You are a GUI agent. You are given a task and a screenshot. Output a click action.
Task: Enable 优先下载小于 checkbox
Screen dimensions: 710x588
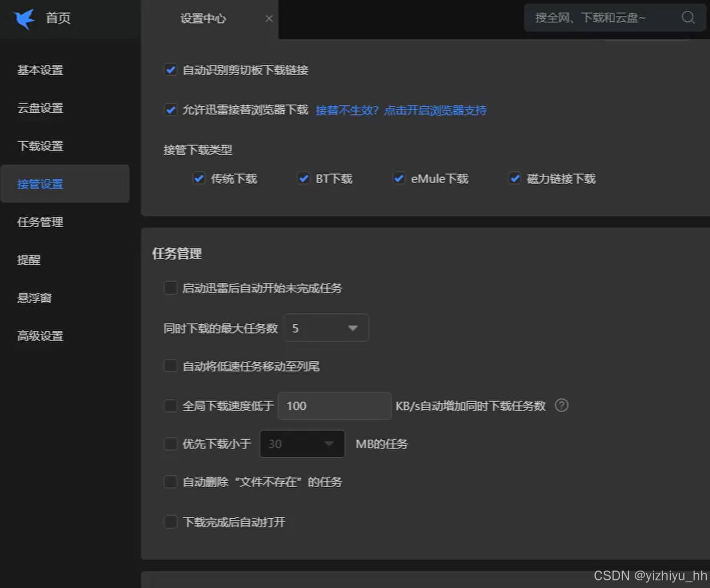click(x=171, y=444)
